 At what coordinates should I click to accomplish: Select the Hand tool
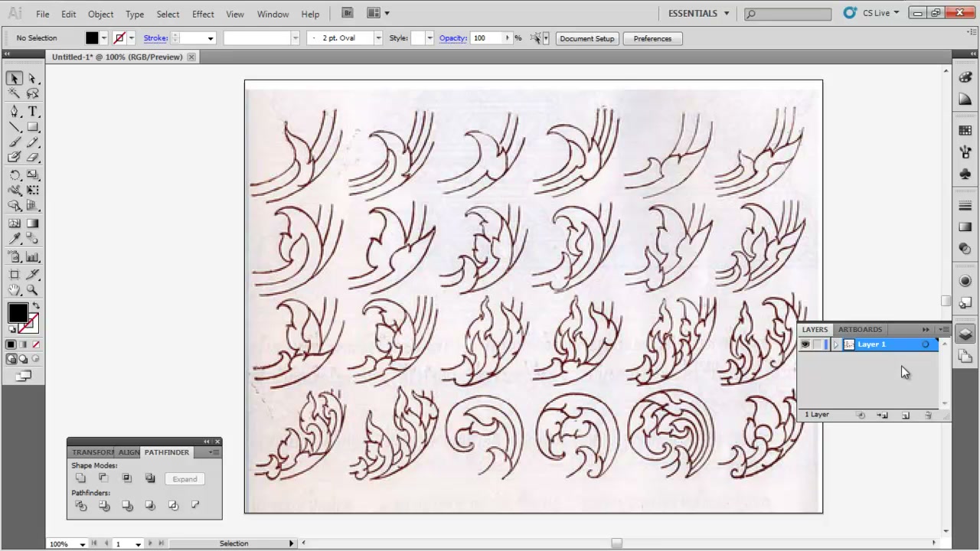tap(15, 290)
